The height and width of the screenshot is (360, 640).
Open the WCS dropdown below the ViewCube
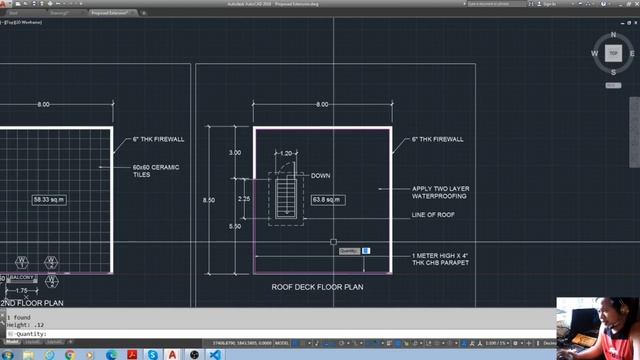click(613, 85)
